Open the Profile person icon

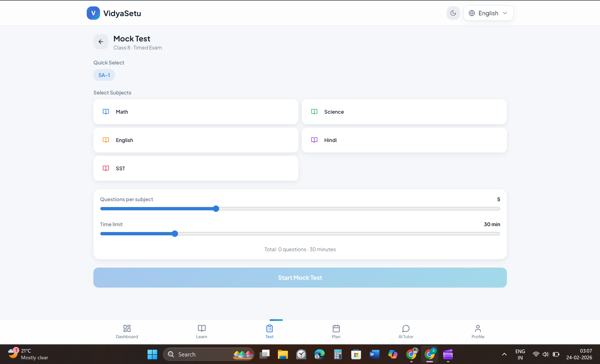click(x=478, y=329)
